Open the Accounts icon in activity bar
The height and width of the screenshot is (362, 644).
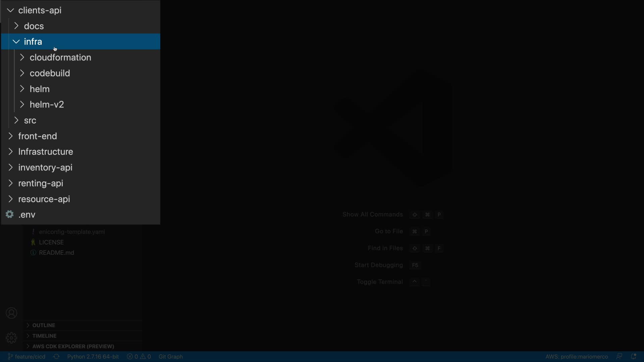11,313
